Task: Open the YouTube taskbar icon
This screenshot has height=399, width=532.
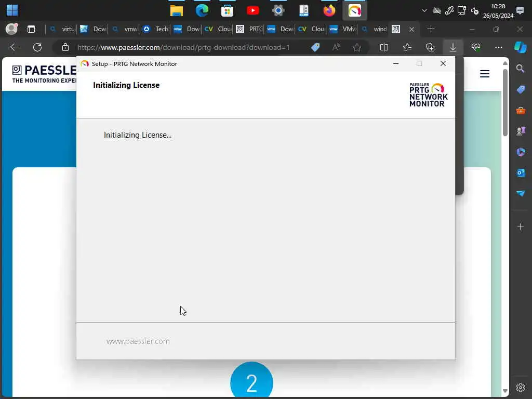Action: [x=253, y=10]
